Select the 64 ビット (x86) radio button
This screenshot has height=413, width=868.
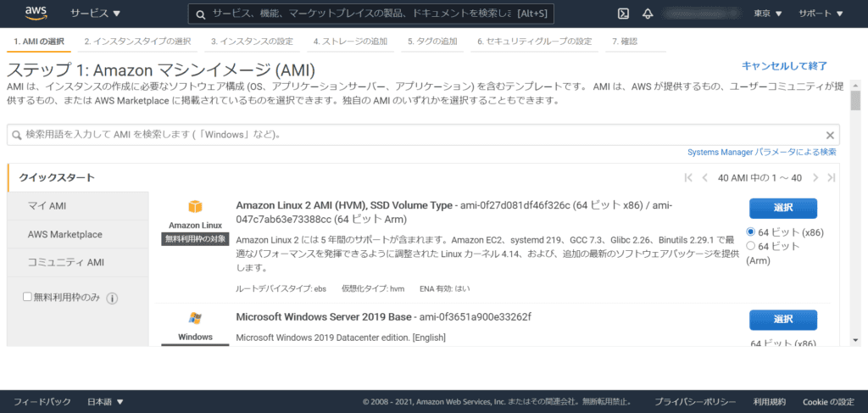click(x=751, y=232)
